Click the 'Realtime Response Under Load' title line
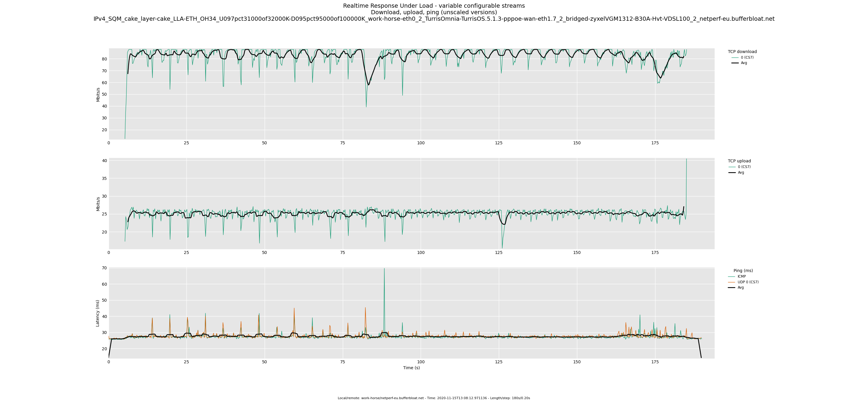The height and width of the screenshot is (403, 868). (x=434, y=6)
